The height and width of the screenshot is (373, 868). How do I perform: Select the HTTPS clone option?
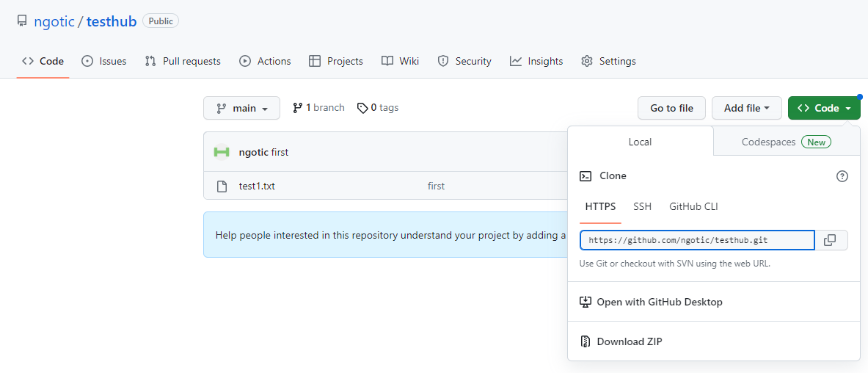601,207
